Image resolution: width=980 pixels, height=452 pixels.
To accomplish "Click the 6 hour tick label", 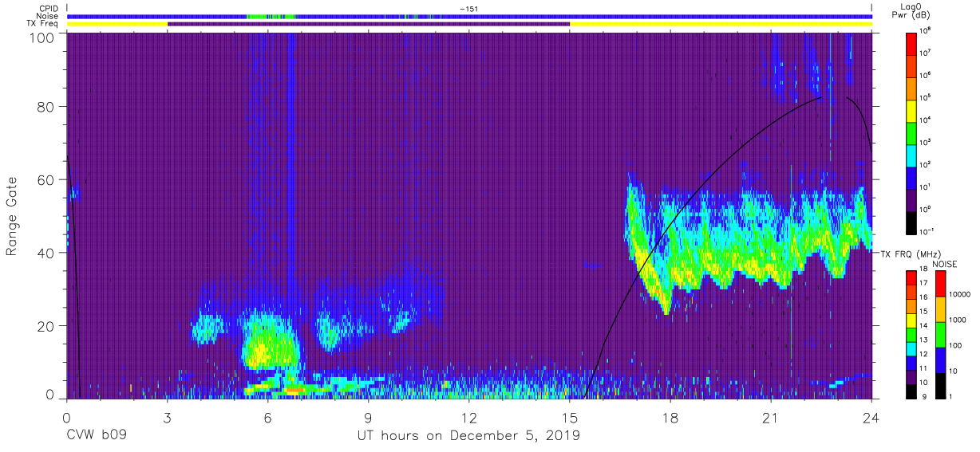I will coord(268,418).
